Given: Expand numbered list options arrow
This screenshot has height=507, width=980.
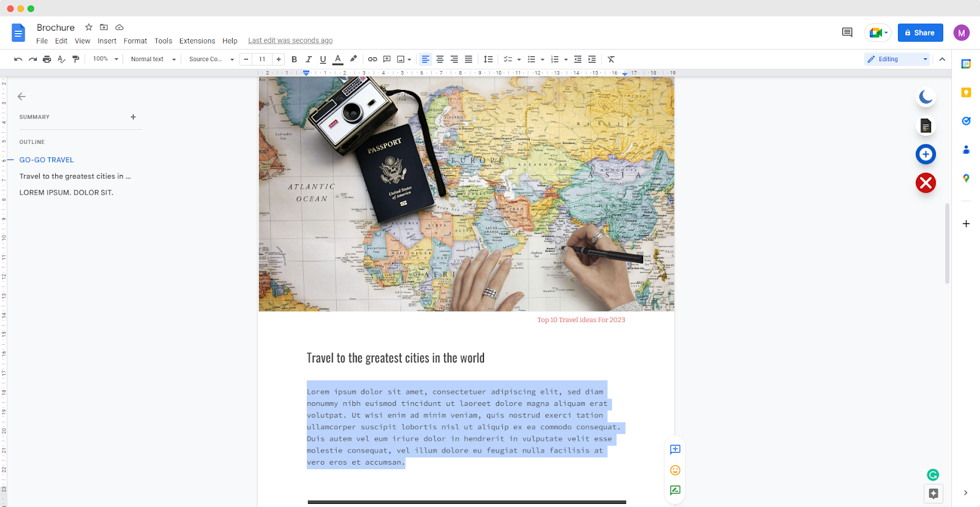Looking at the screenshot, I should (566, 60).
